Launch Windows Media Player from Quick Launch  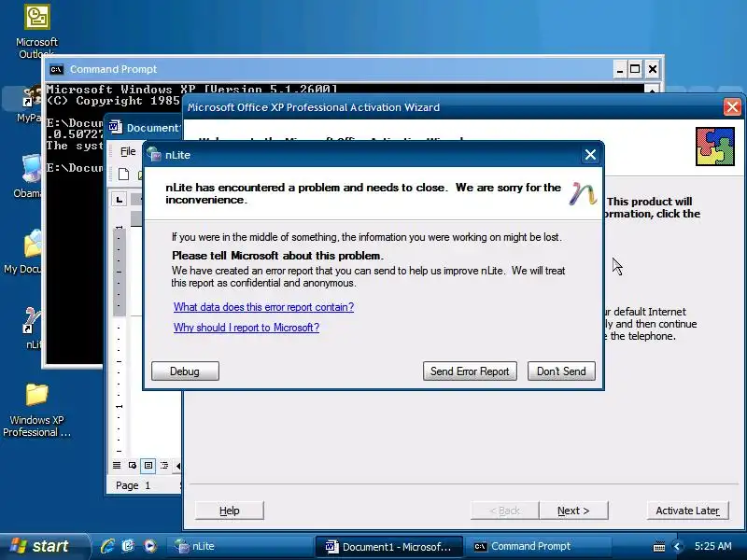click(x=149, y=546)
